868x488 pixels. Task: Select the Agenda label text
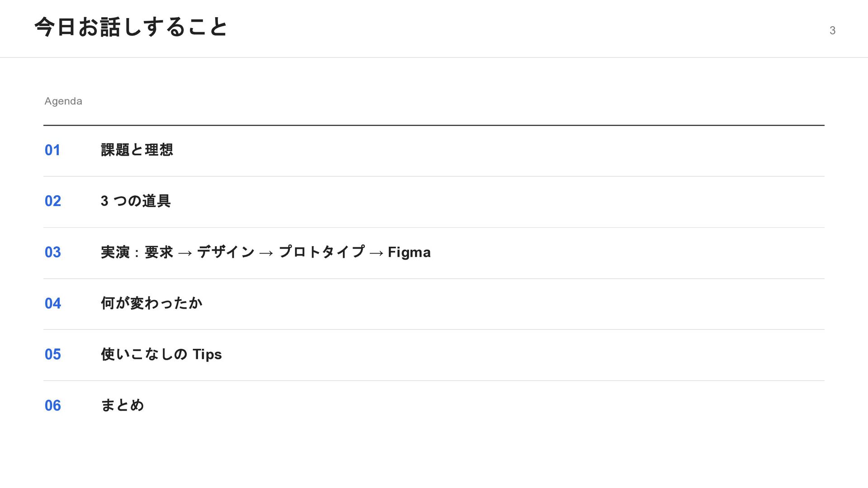coord(63,101)
